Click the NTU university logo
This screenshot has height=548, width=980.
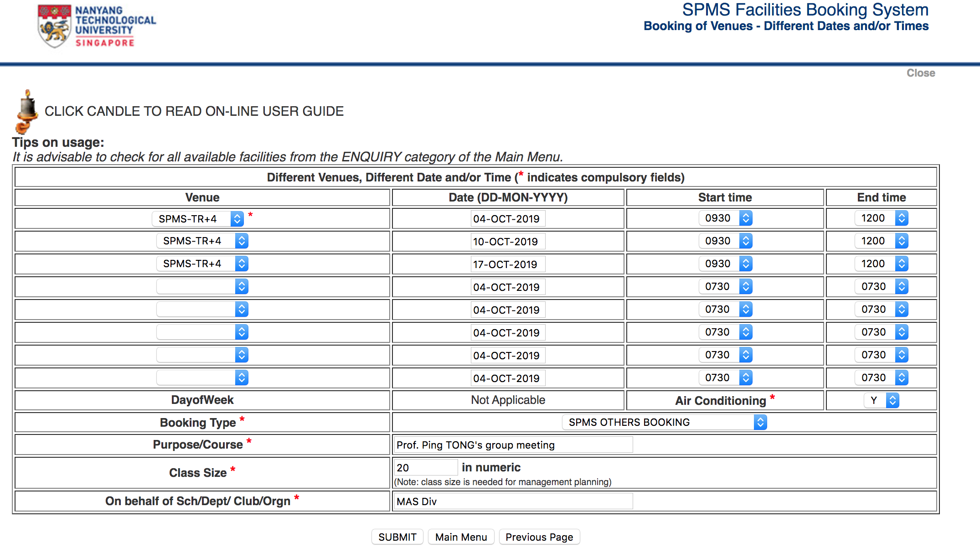(x=96, y=26)
